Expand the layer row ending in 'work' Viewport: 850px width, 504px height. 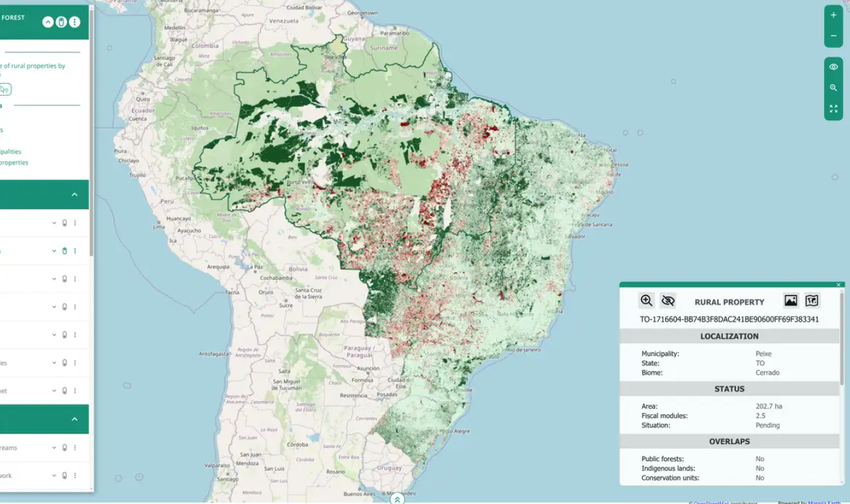pos(54,475)
